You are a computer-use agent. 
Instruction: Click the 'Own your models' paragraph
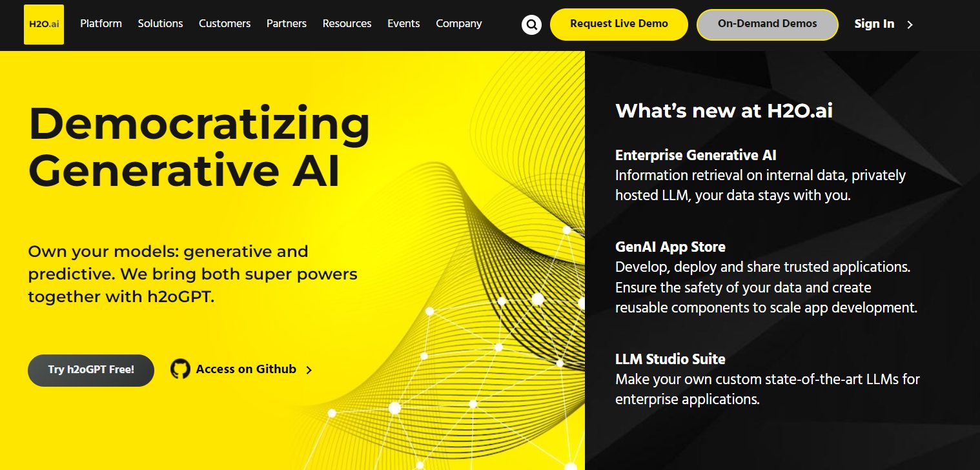[192, 274]
